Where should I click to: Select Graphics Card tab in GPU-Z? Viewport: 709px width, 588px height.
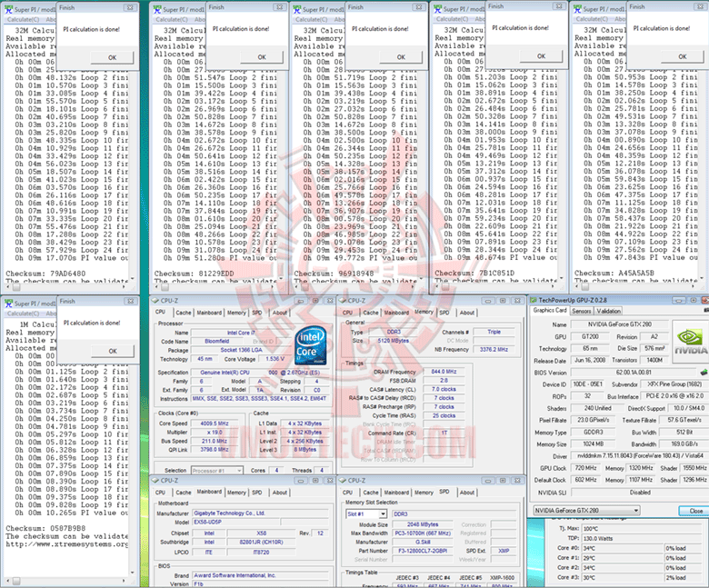[549, 311]
